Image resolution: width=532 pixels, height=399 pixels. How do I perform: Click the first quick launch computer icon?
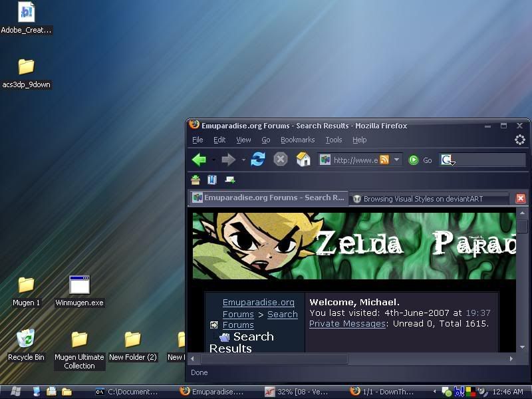click(37, 392)
